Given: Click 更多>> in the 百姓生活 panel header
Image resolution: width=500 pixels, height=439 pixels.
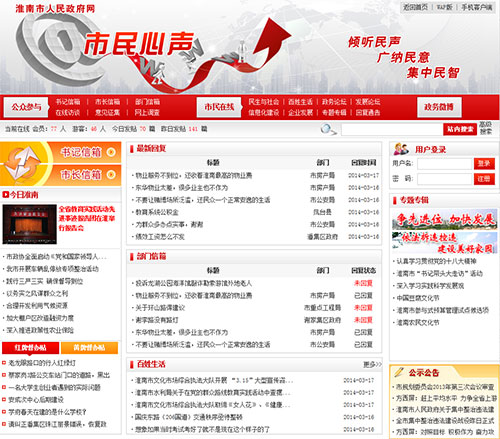Looking at the screenshot, I should tap(372, 365).
